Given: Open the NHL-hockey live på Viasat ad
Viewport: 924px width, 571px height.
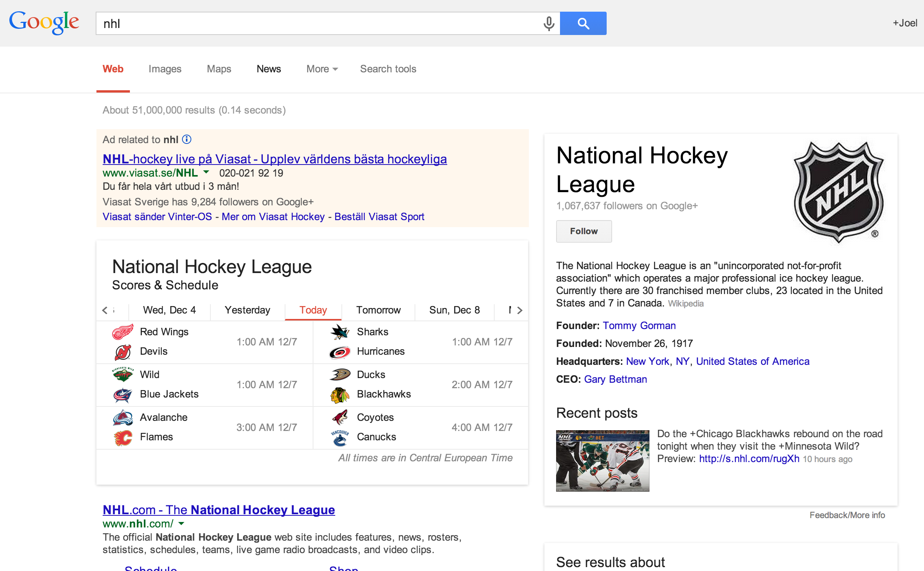Looking at the screenshot, I should (x=275, y=159).
